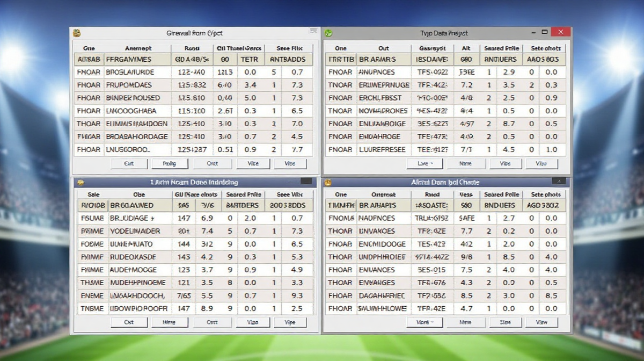The width and height of the screenshot is (644, 361).
Task: Click the View button in bottom-right window
Action: coord(541,322)
